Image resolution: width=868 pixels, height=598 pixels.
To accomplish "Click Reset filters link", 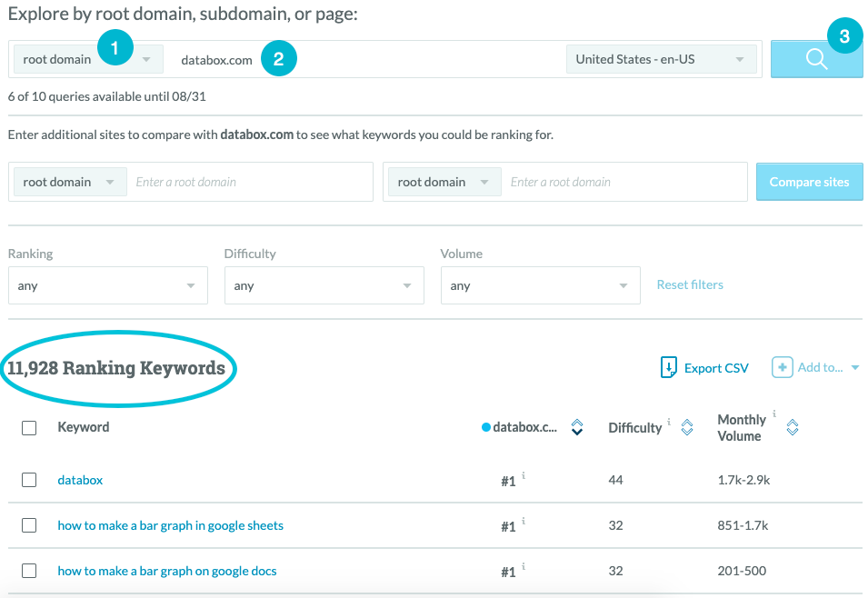I will (690, 284).
